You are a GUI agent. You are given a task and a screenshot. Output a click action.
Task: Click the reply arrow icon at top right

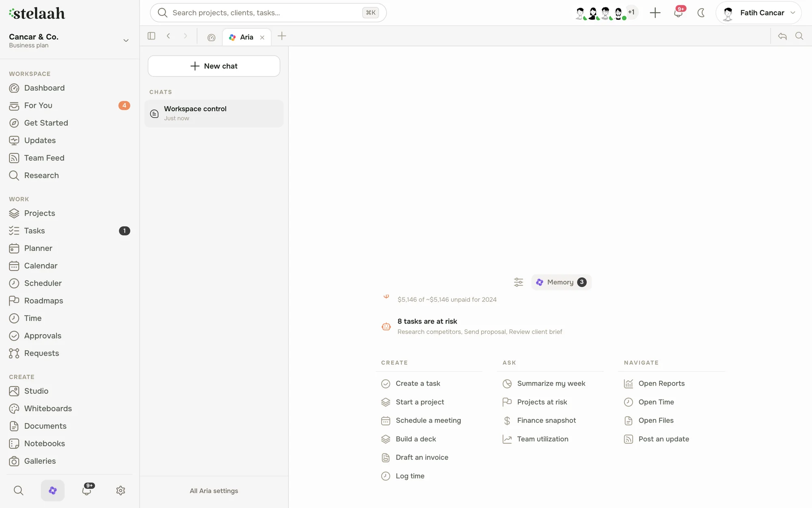point(782,36)
